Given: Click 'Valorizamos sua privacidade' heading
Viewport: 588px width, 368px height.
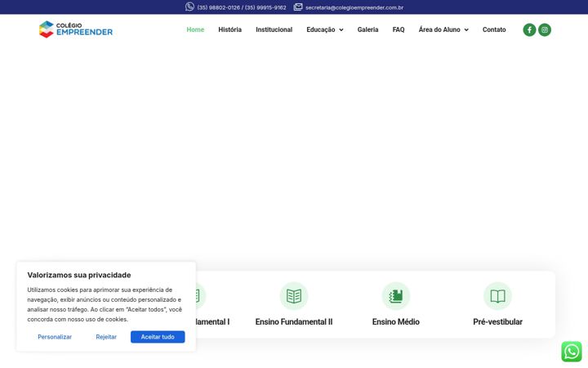Looking at the screenshot, I should [79, 275].
